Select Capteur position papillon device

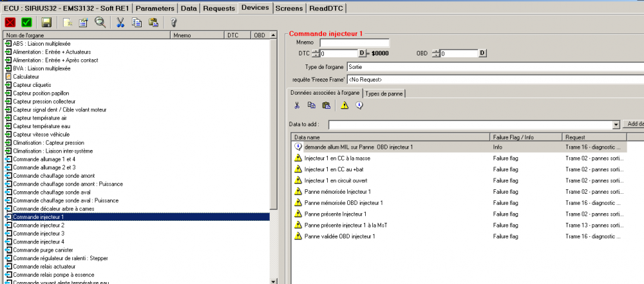[x=41, y=93]
